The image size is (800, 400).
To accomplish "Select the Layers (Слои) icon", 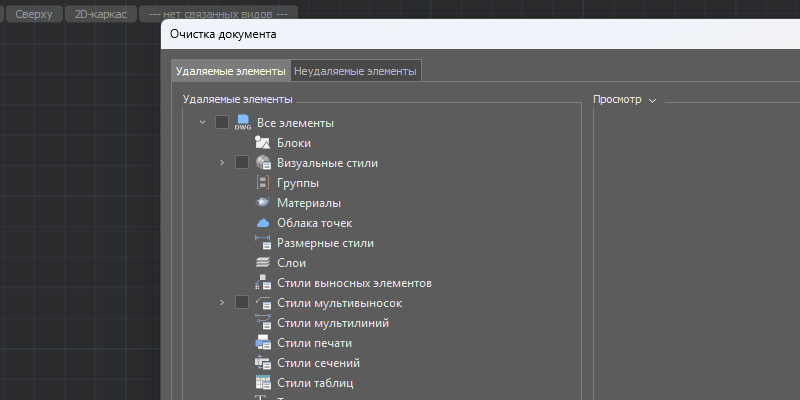I will pyautogui.click(x=263, y=263).
